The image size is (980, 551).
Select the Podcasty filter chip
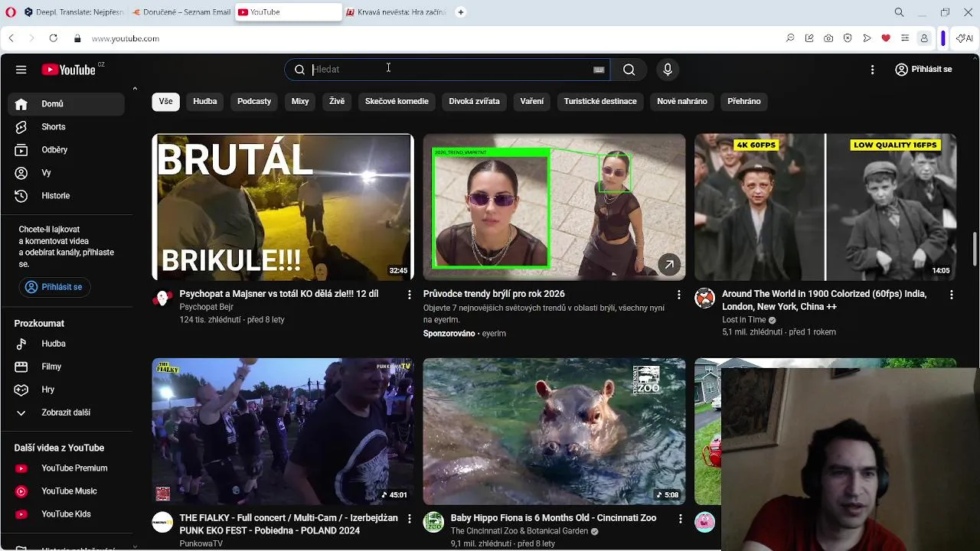pos(254,101)
